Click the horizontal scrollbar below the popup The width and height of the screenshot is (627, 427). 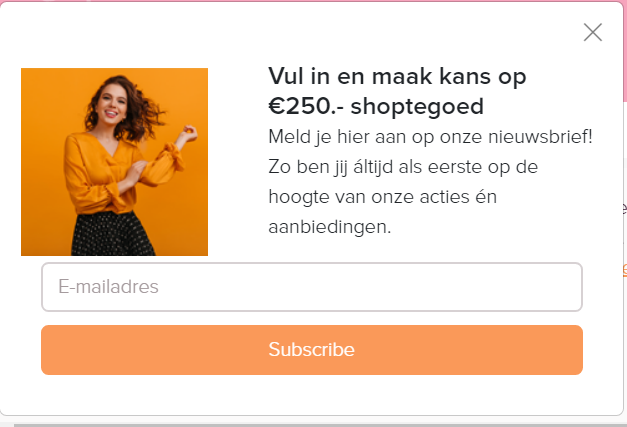[x=320, y=425]
